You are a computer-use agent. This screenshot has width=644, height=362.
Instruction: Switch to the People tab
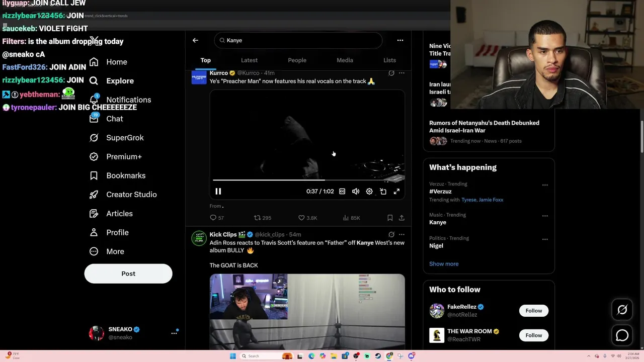[297, 60]
